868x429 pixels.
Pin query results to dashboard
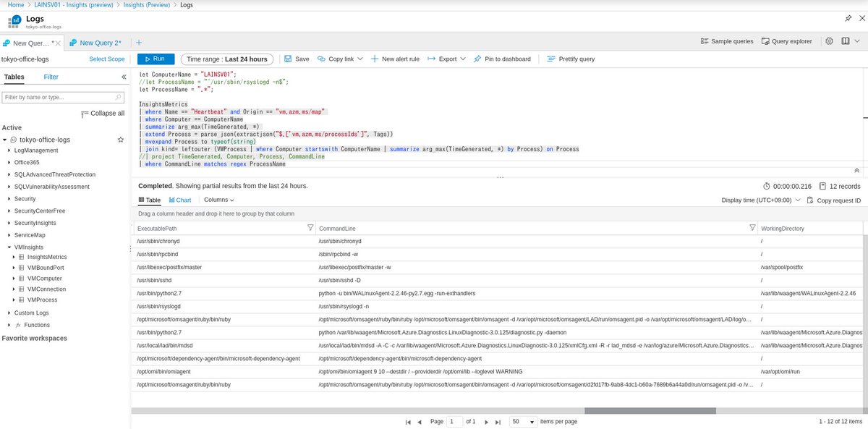(x=502, y=59)
